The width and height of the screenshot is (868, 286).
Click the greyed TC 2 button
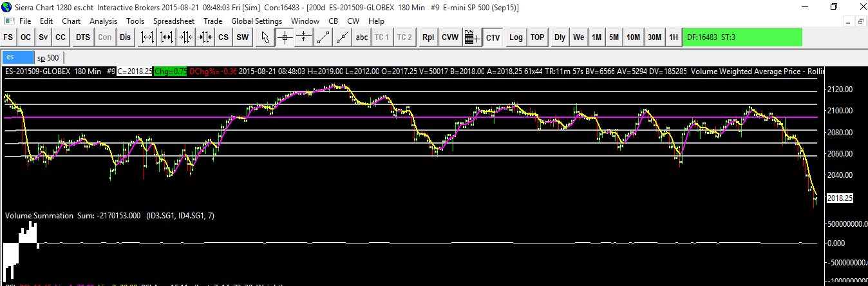[x=404, y=37]
